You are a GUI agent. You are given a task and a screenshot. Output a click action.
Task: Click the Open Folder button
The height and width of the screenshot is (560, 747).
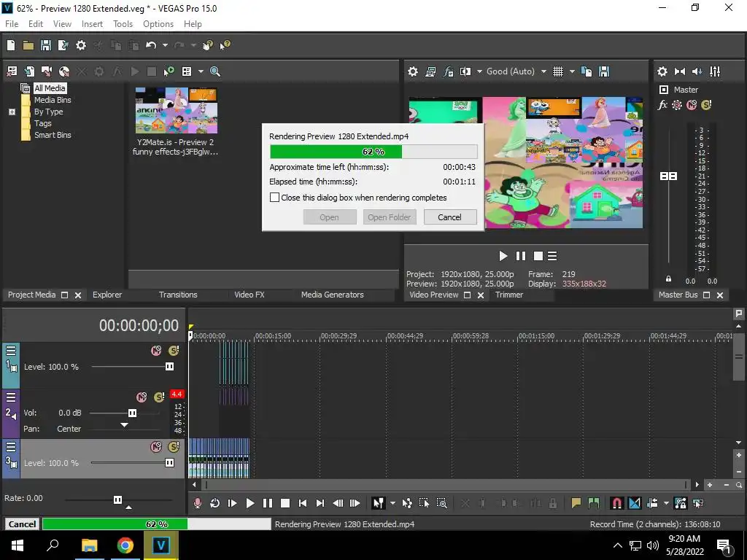(x=390, y=217)
